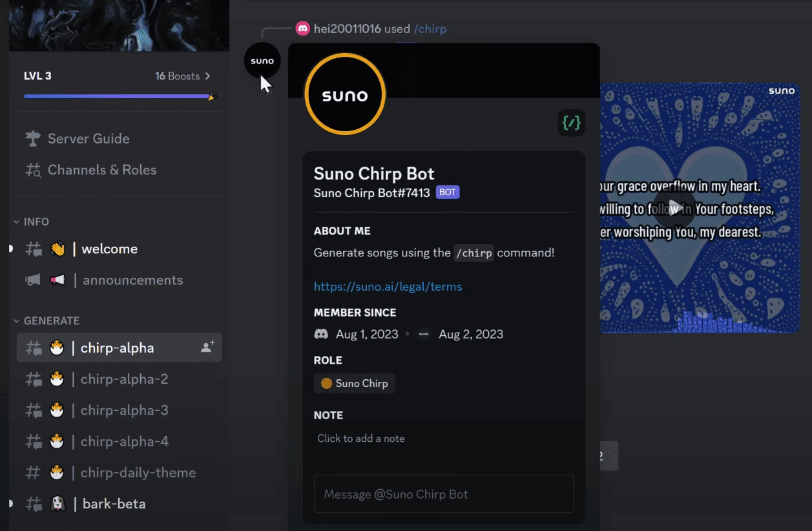The image size is (812, 531).
Task: Click the /chirp command link in the message
Action: (430, 28)
